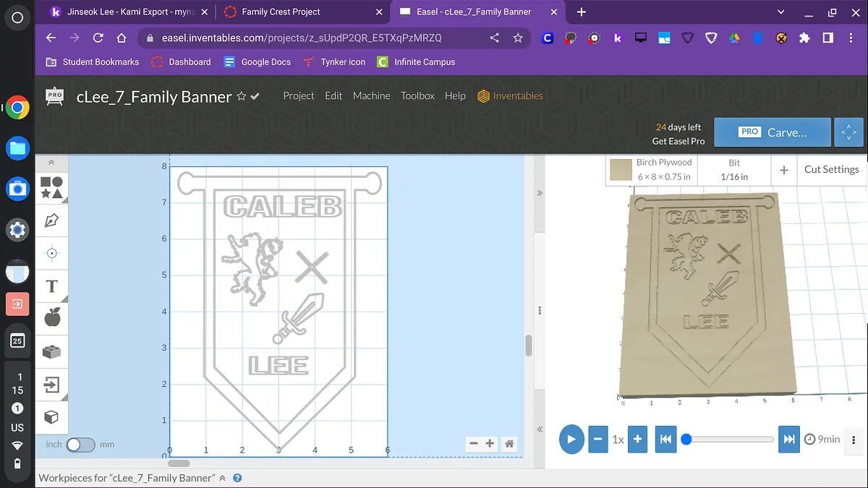868x488 pixels.
Task: Select the Shapes tool in left toolbar
Action: click(51, 187)
